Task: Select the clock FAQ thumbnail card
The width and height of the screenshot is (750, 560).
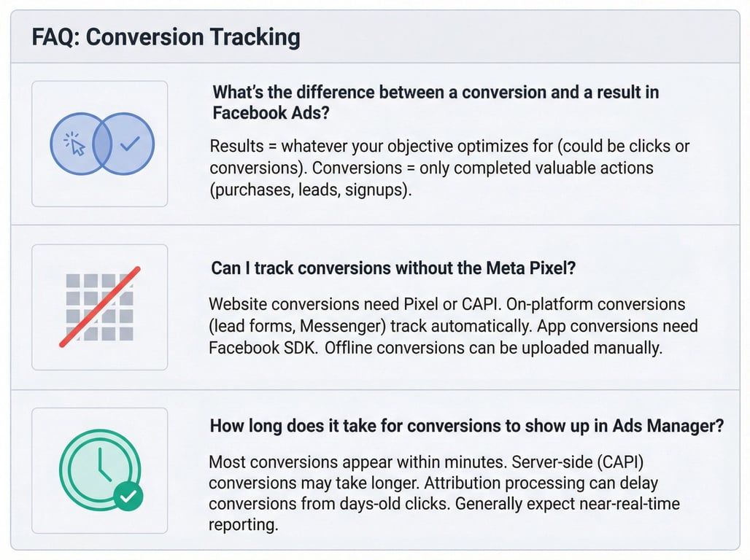Action: (x=99, y=470)
